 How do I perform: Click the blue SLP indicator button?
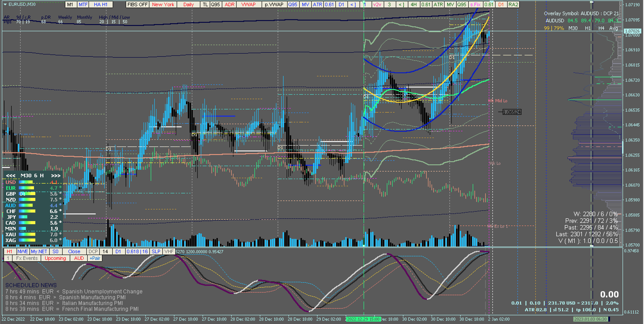pos(156,251)
